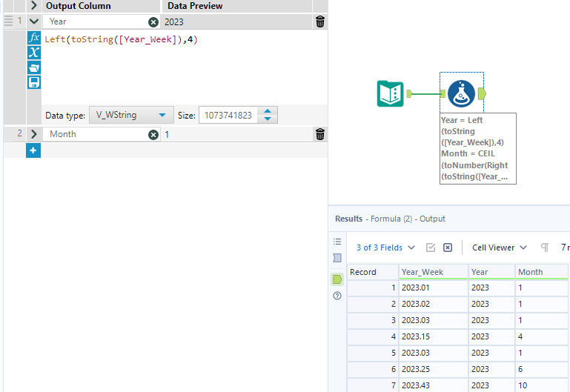Open the Cell Viewer dropdown
570x392 pixels.
tap(500, 248)
